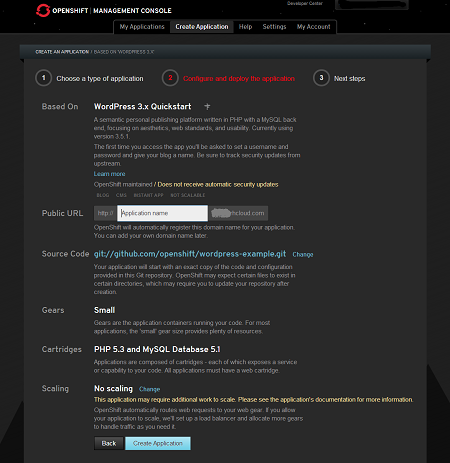The width and height of the screenshot is (450, 463).
Task: Click the NOT SCALABLE tag label
Action: (x=188, y=195)
